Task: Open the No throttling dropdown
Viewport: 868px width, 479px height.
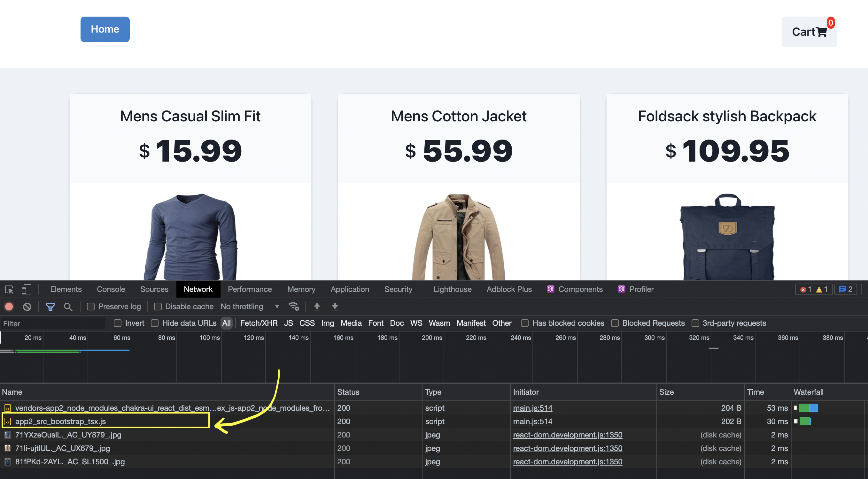Action: pos(250,307)
